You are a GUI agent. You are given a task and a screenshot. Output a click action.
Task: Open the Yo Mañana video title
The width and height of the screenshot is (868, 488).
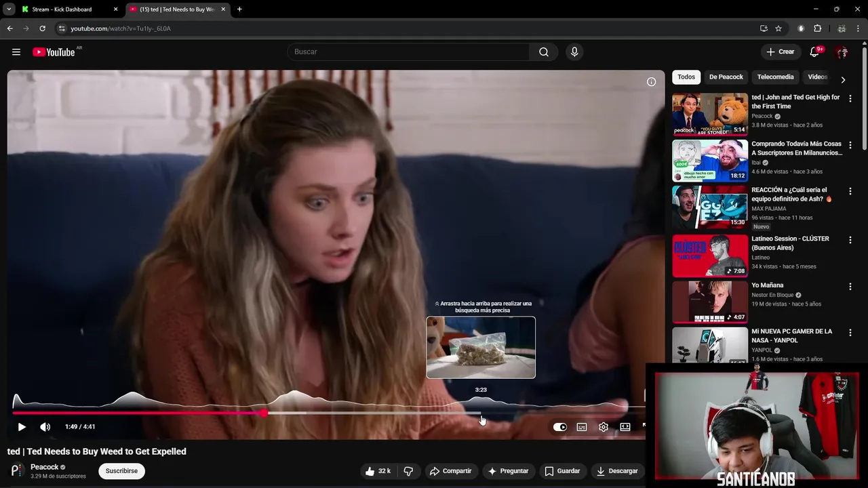(x=767, y=285)
